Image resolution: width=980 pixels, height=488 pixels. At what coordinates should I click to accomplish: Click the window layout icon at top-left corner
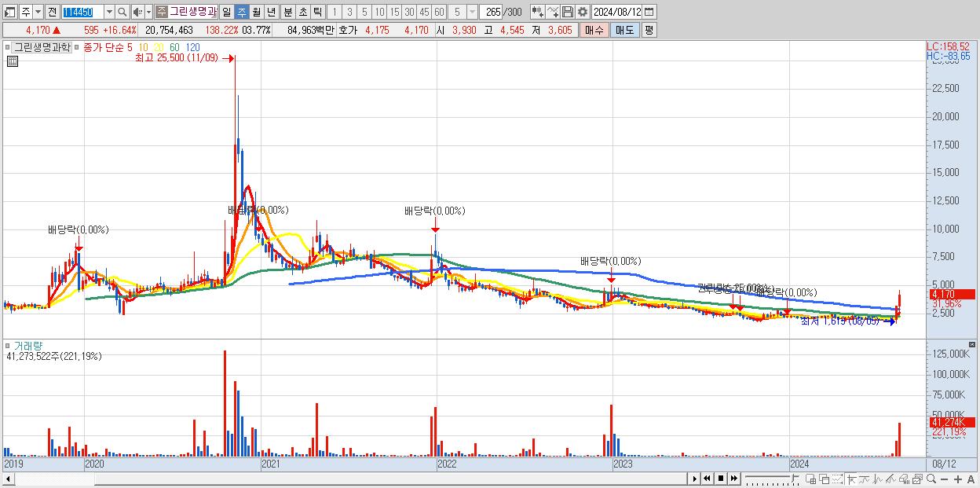click(x=9, y=12)
